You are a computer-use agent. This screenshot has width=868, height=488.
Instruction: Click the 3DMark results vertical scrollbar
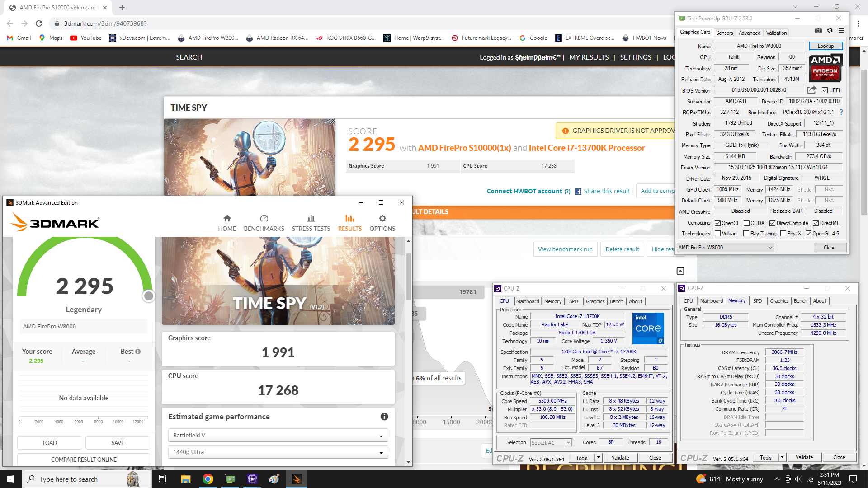pos(408,276)
